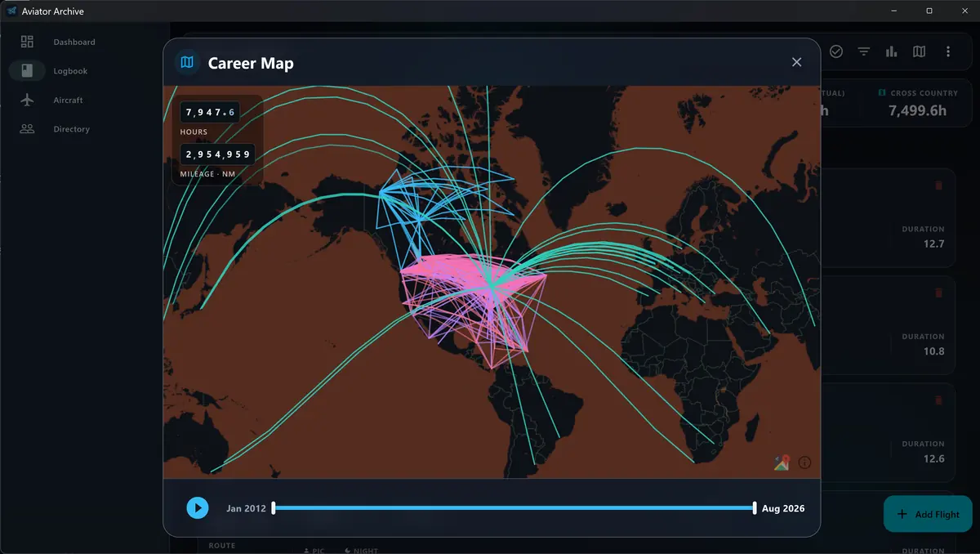Click the 2,954,959 mileage counter
The width and height of the screenshot is (980, 554).
point(218,154)
